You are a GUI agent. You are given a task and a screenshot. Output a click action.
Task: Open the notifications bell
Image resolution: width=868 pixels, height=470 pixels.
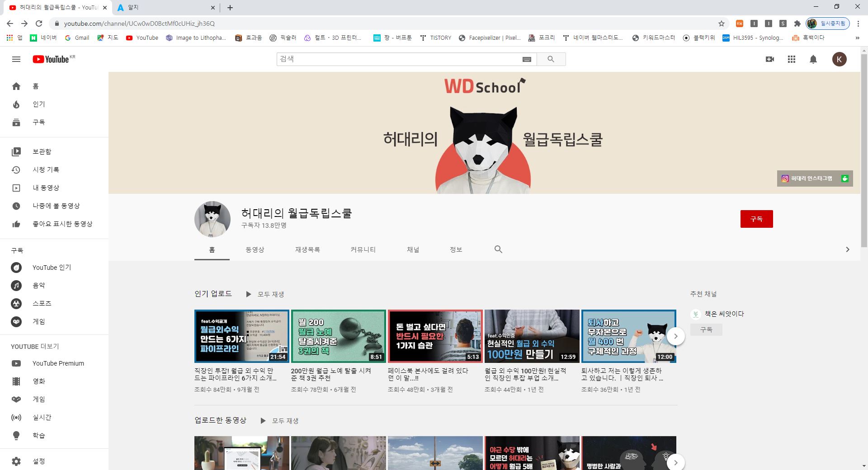[813, 59]
